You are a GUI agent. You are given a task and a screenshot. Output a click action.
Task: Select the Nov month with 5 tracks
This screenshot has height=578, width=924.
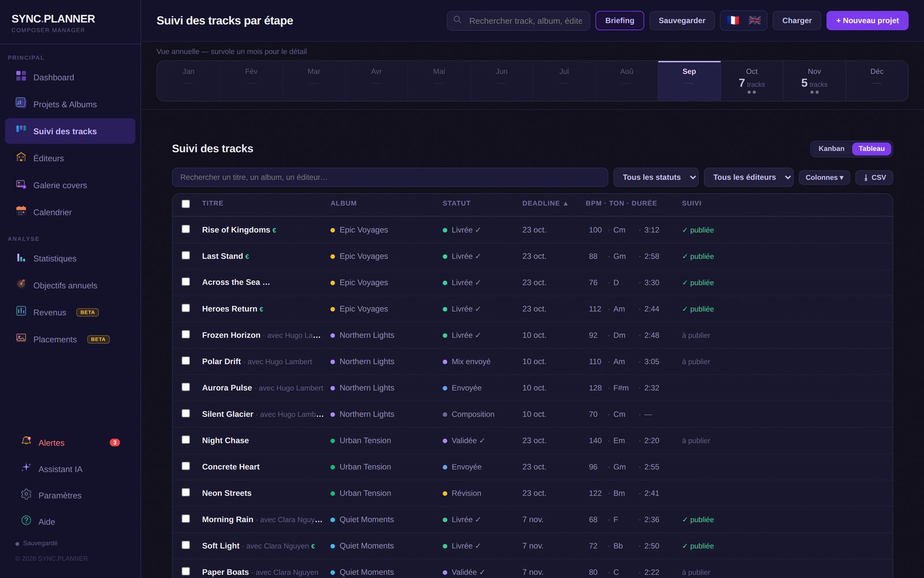click(x=814, y=81)
